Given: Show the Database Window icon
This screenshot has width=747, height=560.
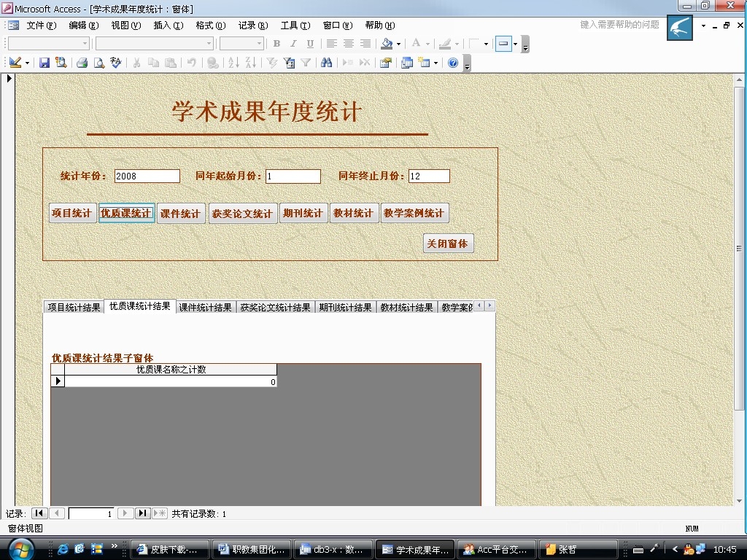Looking at the screenshot, I should point(407,63).
